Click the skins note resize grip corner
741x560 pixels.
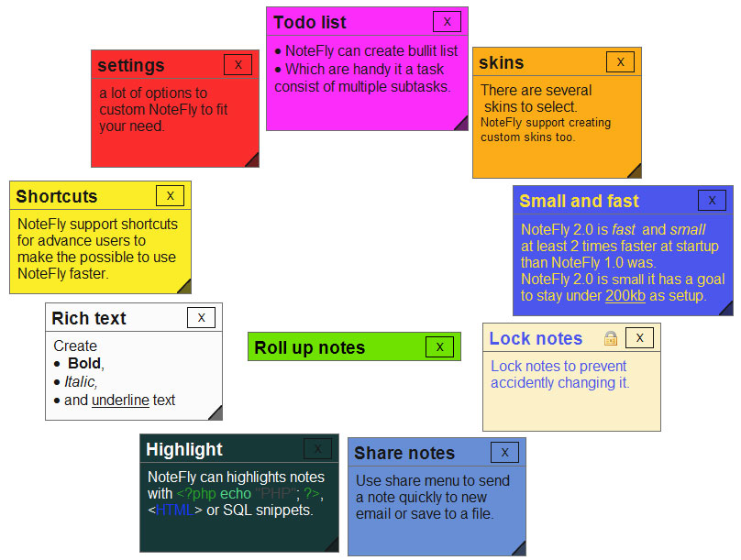tap(635, 171)
